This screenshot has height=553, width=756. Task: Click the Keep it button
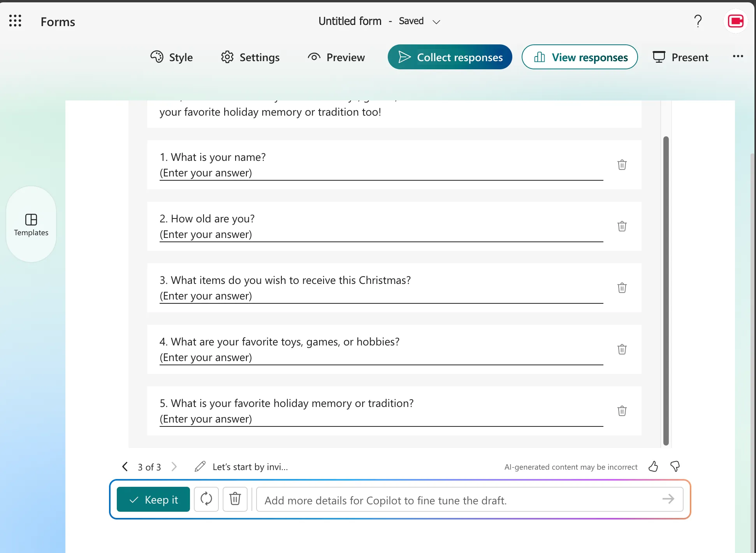(x=153, y=499)
